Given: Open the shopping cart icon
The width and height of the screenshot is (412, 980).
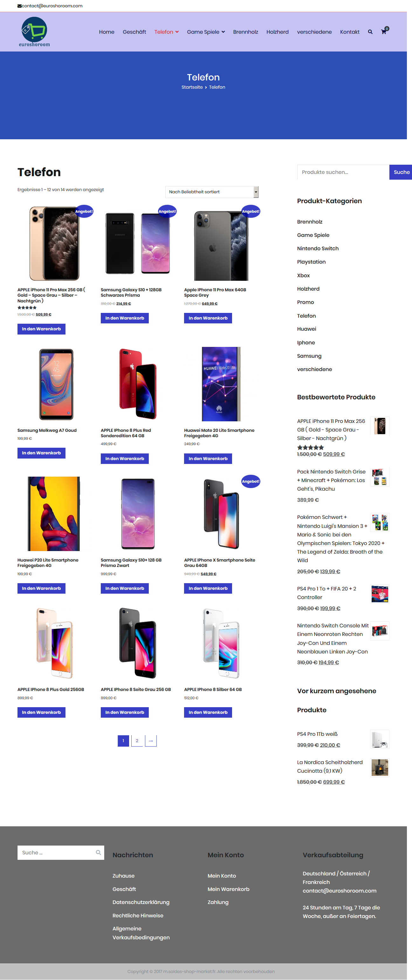Looking at the screenshot, I should [384, 32].
